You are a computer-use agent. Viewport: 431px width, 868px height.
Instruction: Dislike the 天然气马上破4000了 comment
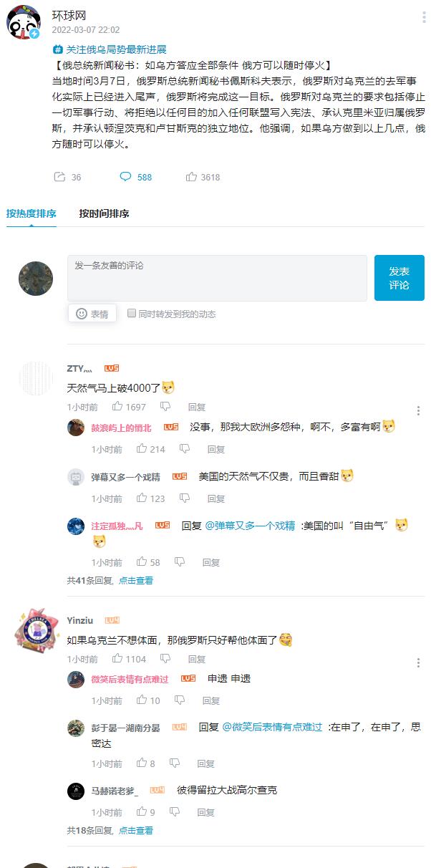(x=165, y=407)
